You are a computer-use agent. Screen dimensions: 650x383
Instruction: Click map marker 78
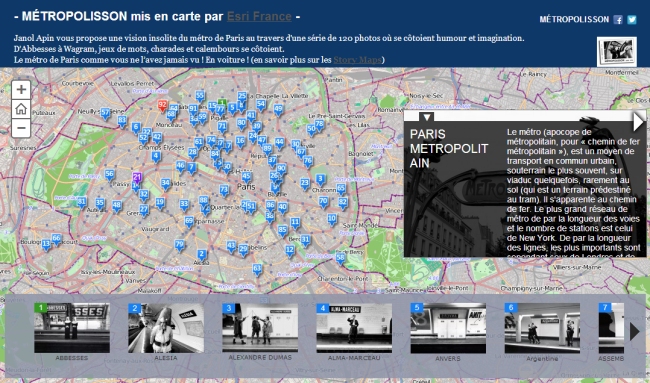pos(319,124)
